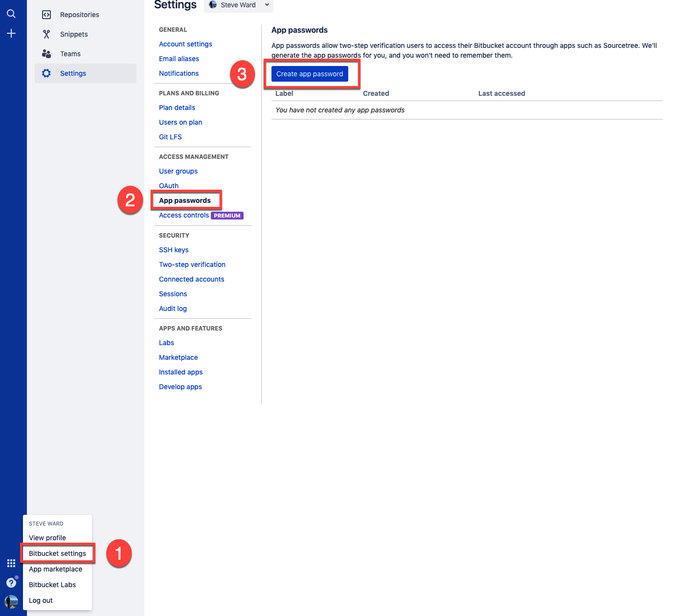Click the Last accessed column header
Image resolution: width=696 pixels, height=616 pixels.
point(502,93)
